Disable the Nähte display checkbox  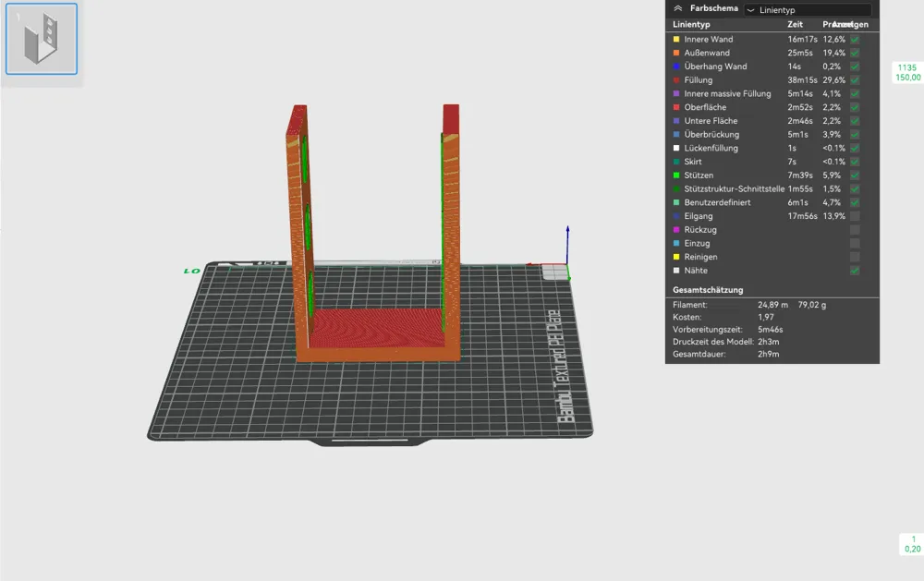[x=855, y=271]
